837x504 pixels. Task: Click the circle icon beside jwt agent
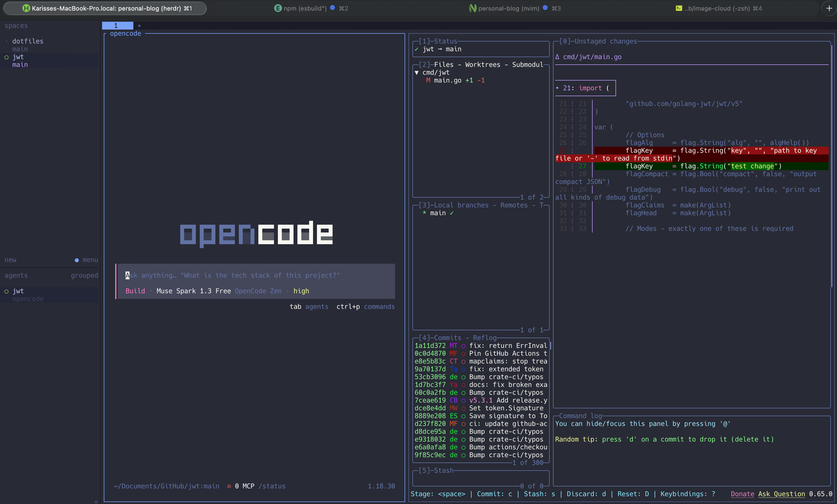pyautogui.click(x=6, y=291)
